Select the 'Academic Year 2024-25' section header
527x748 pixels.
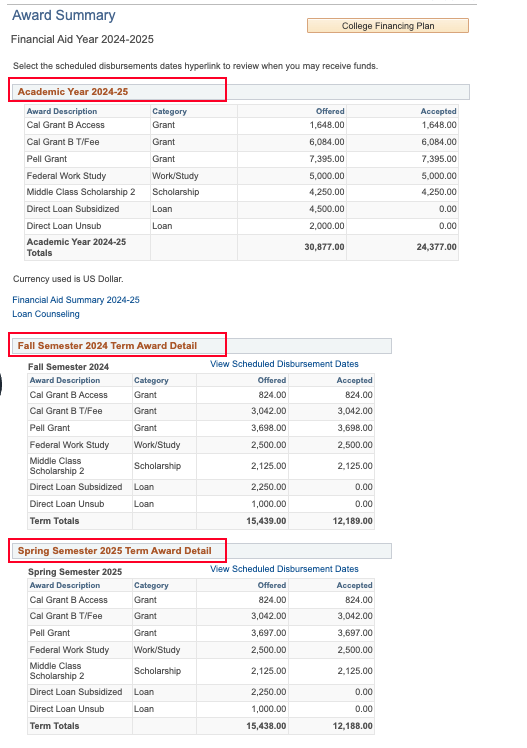click(x=73, y=92)
